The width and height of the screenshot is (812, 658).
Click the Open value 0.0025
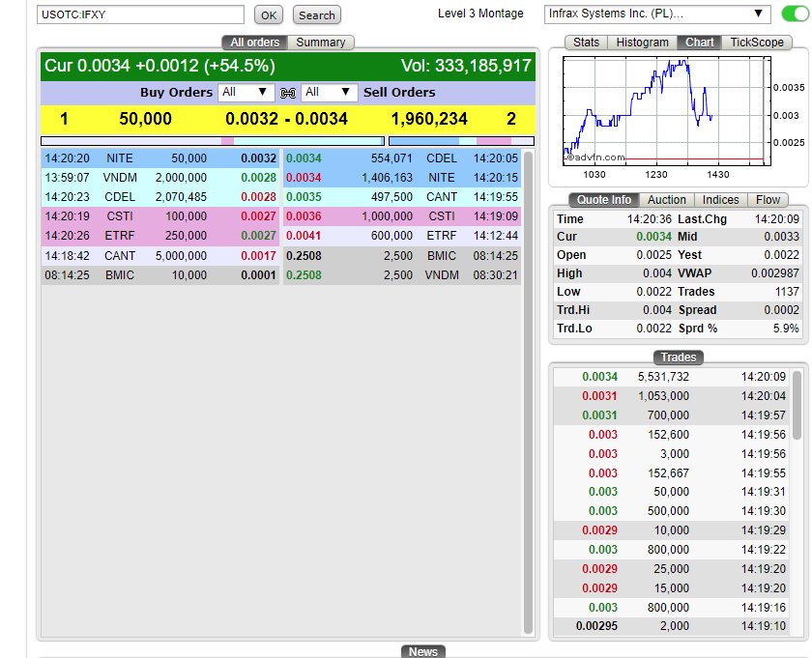pos(653,255)
